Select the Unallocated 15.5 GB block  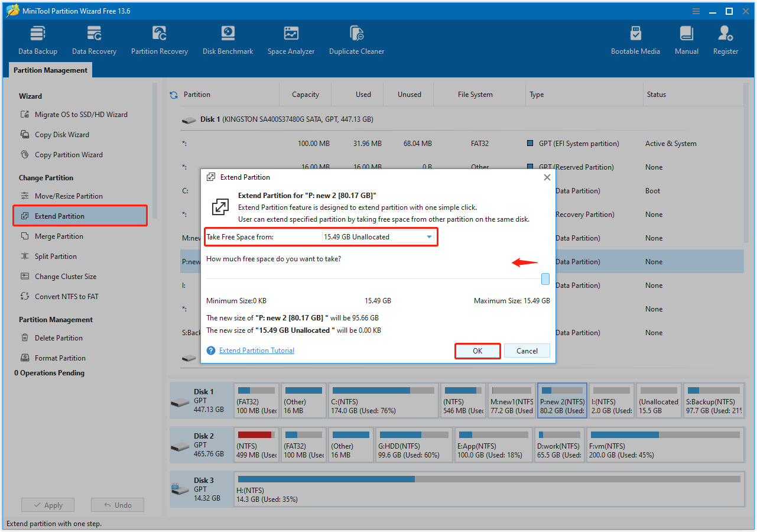pyautogui.click(x=659, y=400)
